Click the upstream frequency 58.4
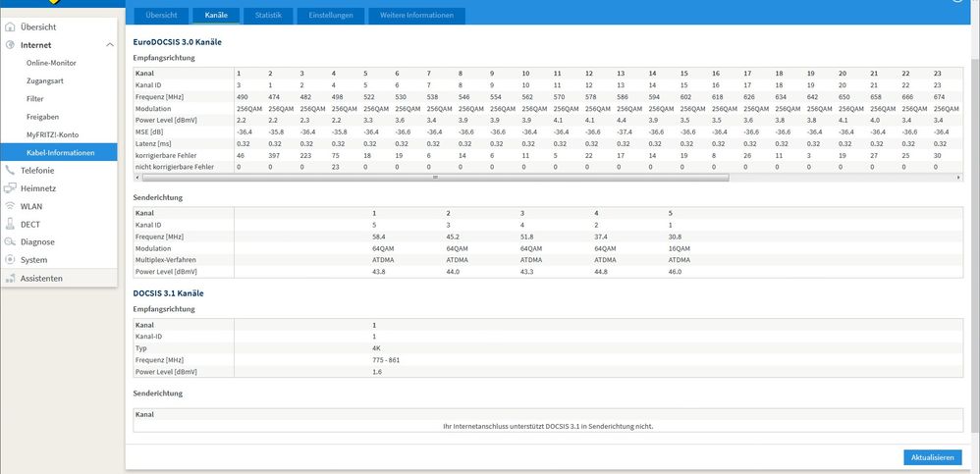 [x=378, y=237]
